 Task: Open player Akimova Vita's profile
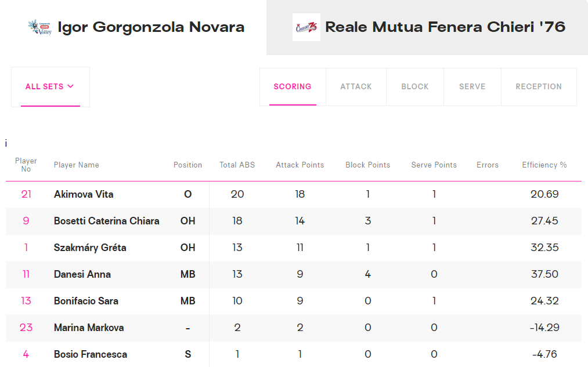coord(84,194)
